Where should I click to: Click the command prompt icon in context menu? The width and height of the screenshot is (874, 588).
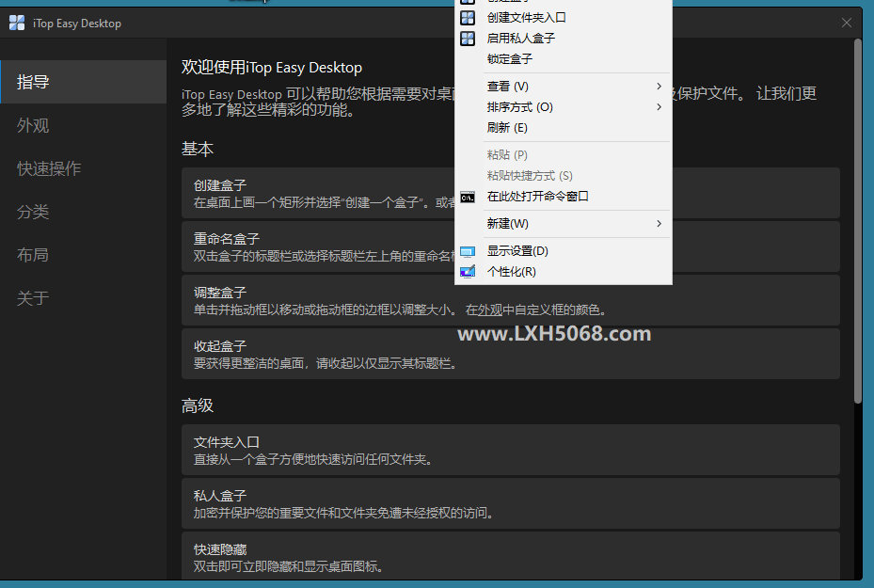(468, 198)
